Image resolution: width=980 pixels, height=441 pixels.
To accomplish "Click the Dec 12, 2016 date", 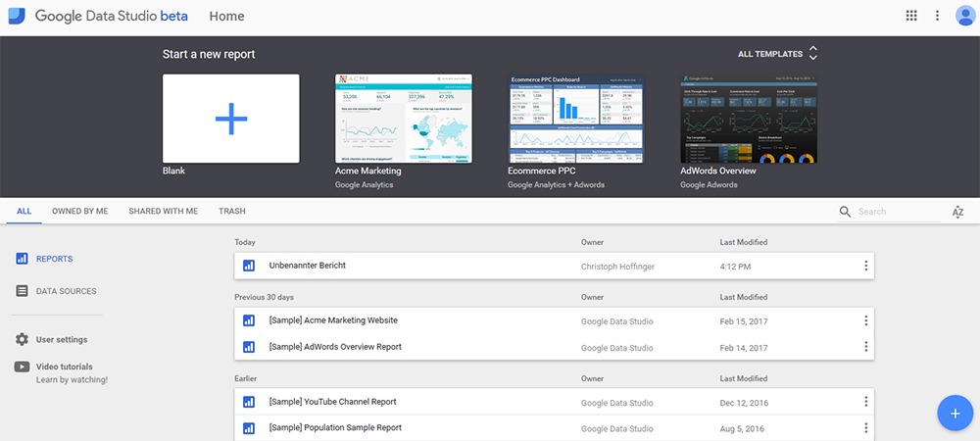I will click(744, 403).
